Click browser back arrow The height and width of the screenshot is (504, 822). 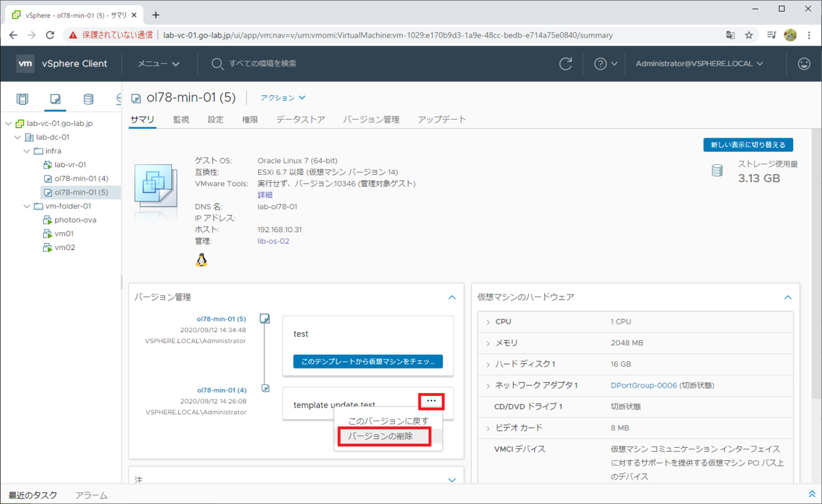[14, 35]
